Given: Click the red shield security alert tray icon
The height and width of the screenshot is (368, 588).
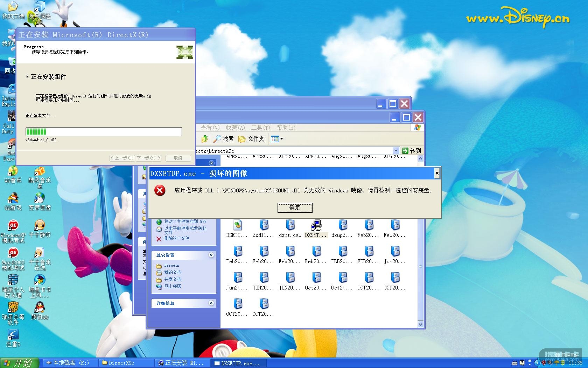Looking at the screenshot, I should 544,363.
